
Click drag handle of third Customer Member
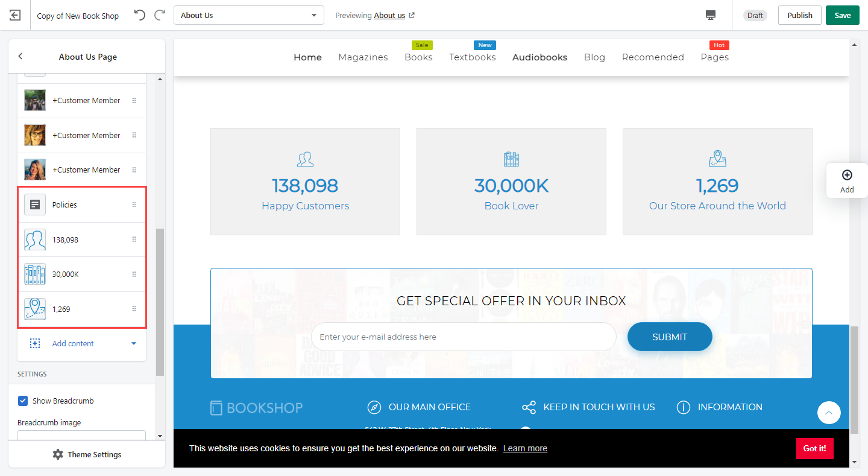(134, 170)
